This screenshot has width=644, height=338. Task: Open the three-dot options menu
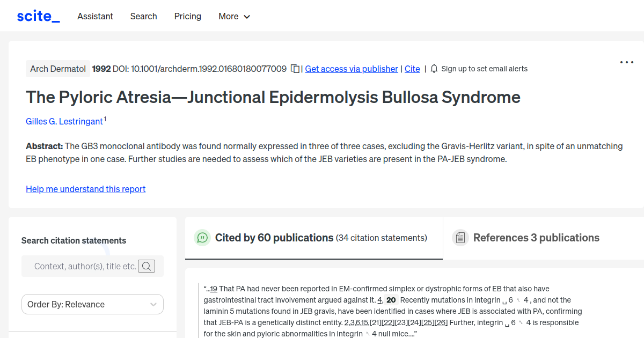(626, 62)
